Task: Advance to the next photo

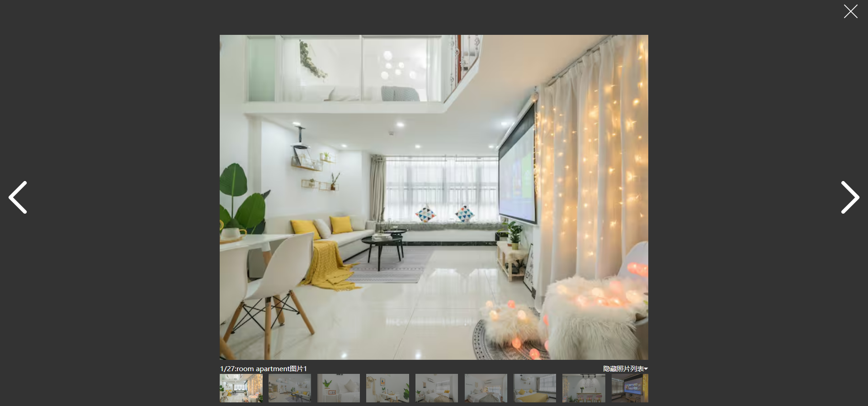Action: point(849,197)
